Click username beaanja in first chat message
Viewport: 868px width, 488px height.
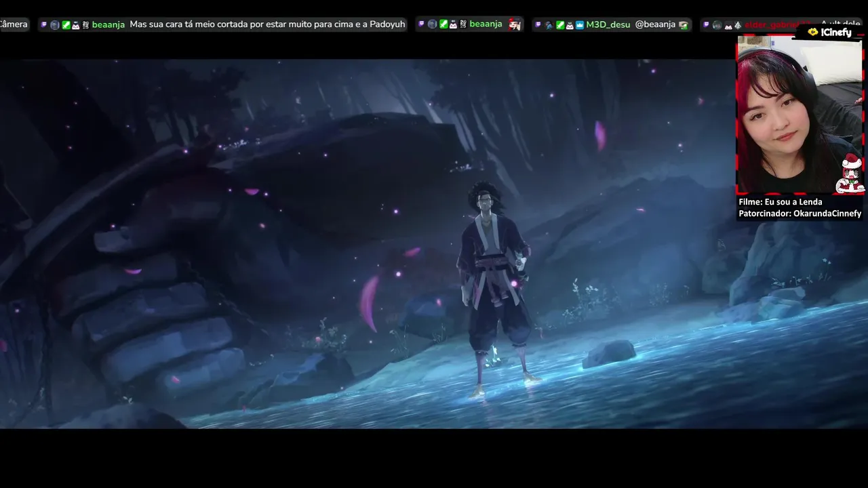(x=108, y=24)
